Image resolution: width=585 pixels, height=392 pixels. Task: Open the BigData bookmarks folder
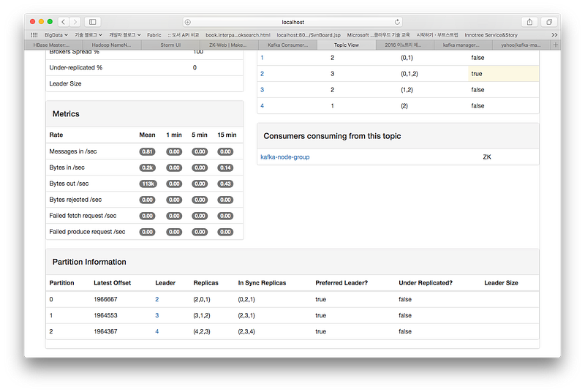tap(56, 35)
